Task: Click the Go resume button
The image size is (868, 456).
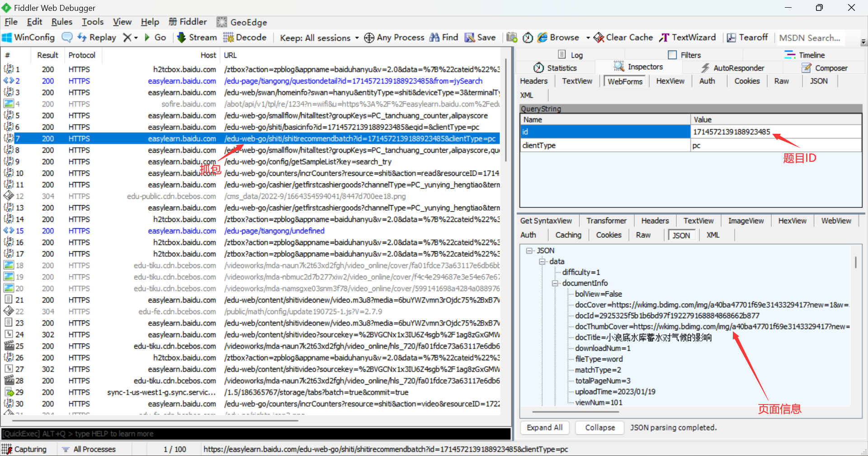Action: [155, 38]
